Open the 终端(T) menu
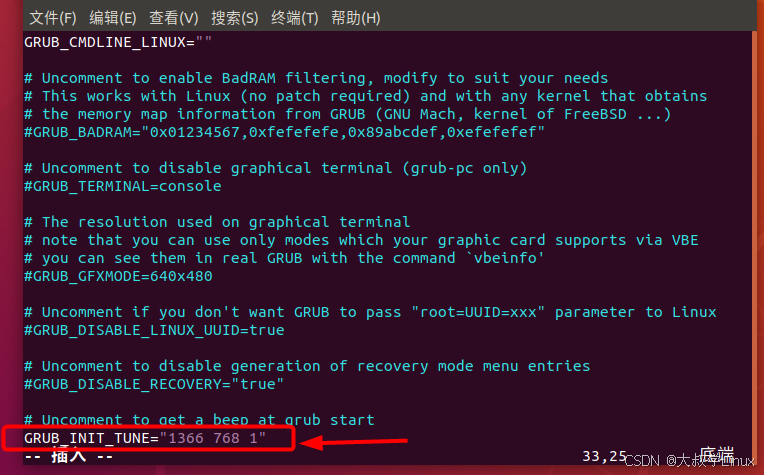 tap(294, 18)
